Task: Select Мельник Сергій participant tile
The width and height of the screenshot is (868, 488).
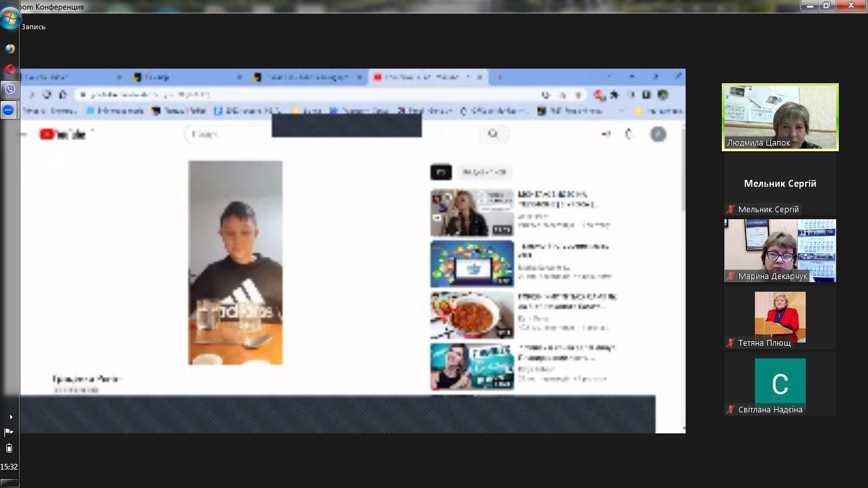Action: [780, 184]
